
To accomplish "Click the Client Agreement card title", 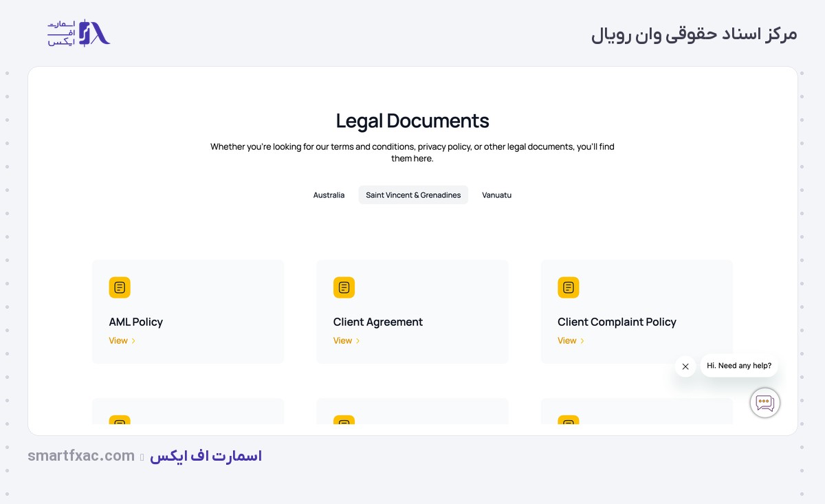I will click(377, 322).
